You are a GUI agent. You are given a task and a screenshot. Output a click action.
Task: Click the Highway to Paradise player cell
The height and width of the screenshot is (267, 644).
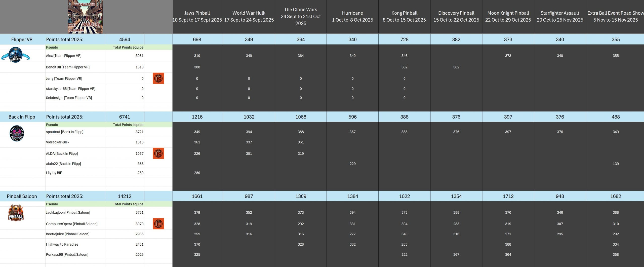point(62,244)
